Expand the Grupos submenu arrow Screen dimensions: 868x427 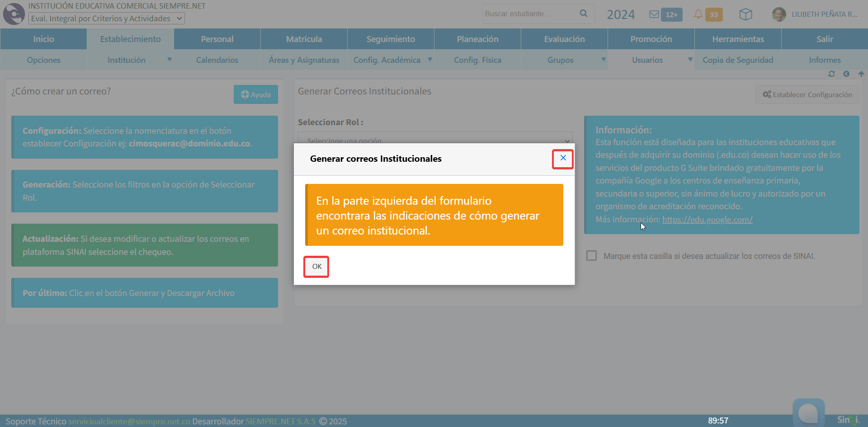click(x=603, y=60)
